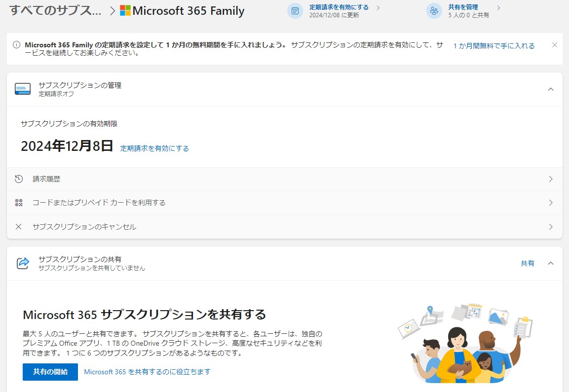Image resolution: width=569 pixels, height=392 pixels.
Task: Click the family sharing illustration
Action: 463,342
